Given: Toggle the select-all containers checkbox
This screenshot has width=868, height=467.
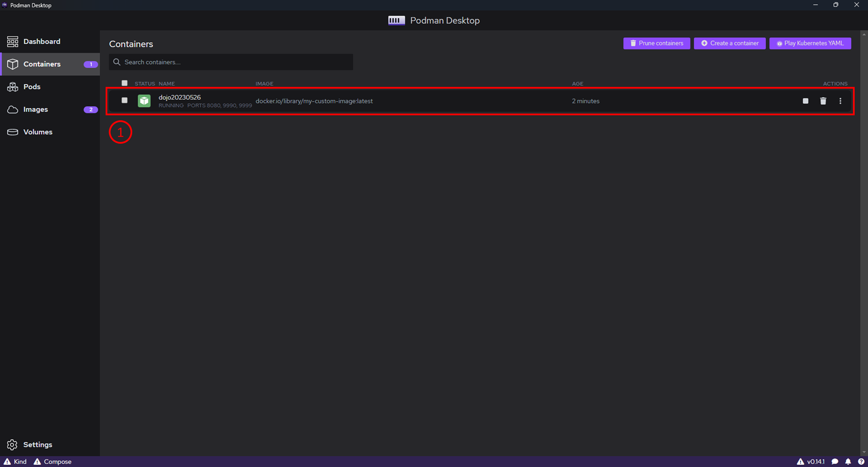Looking at the screenshot, I should [x=125, y=83].
